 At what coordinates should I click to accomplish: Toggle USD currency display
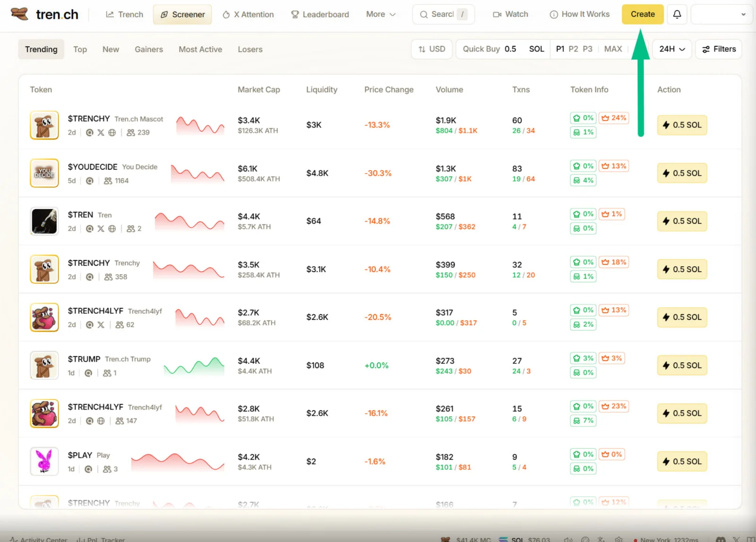pos(432,49)
